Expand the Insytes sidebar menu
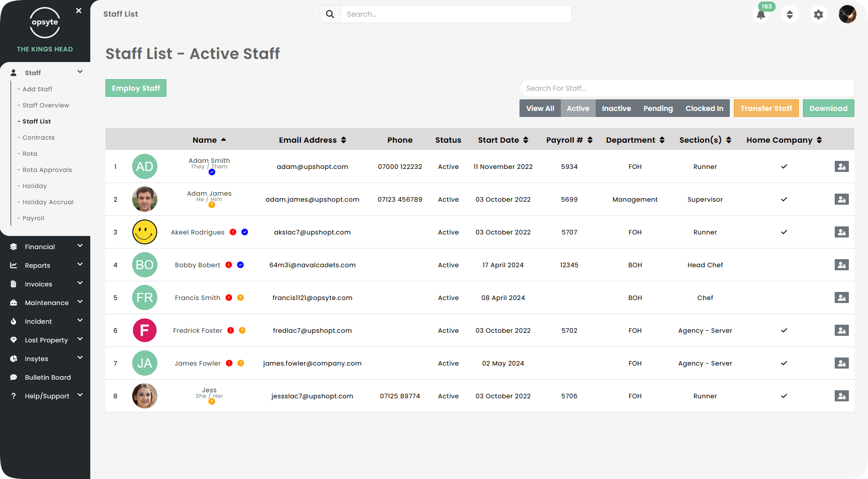Screen dimensions: 868x479 click(80, 358)
